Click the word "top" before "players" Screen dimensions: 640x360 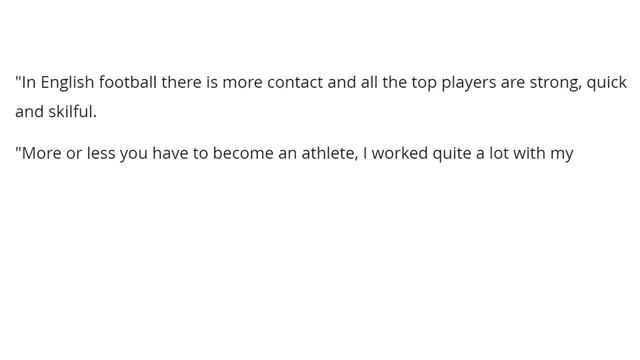[x=424, y=84]
